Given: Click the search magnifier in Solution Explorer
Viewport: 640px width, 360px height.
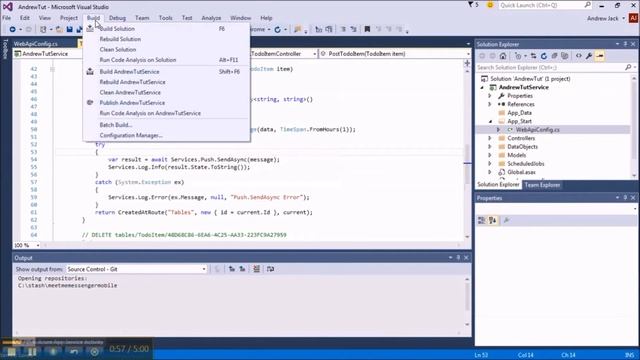Looking at the screenshot, I should [x=628, y=67].
